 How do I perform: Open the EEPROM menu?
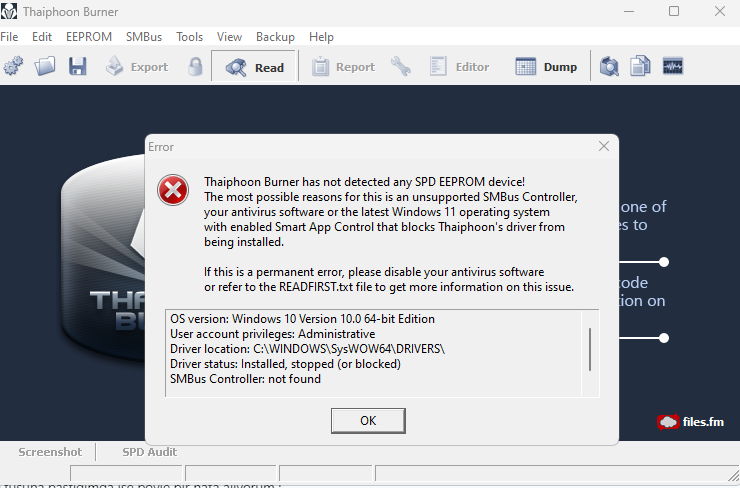[x=89, y=37]
